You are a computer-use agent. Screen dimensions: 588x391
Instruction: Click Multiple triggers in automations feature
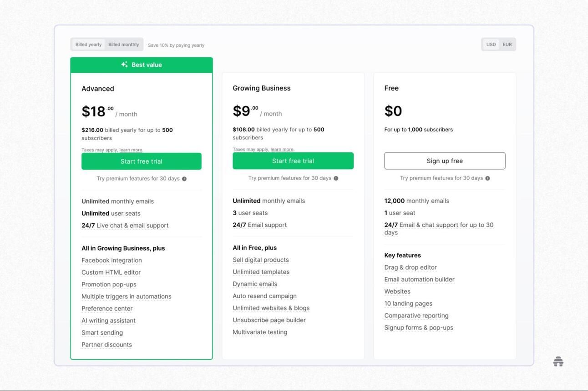click(127, 296)
